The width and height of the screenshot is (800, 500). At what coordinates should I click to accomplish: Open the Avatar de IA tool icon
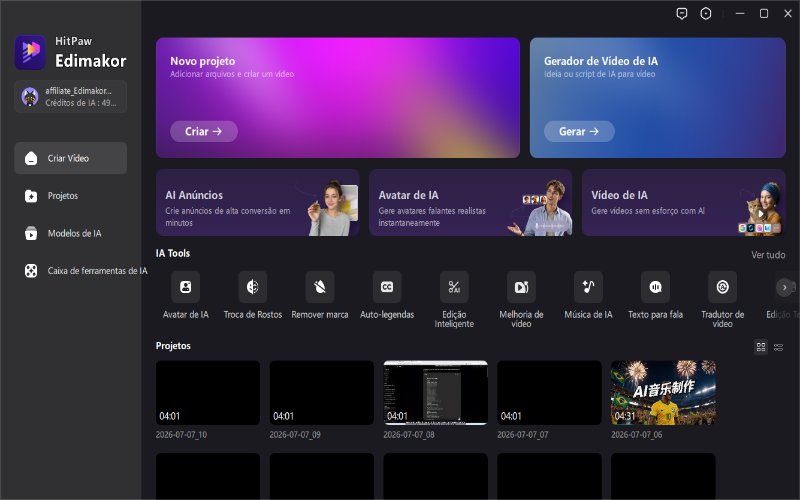pyautogui.click(x=186, y=287)
